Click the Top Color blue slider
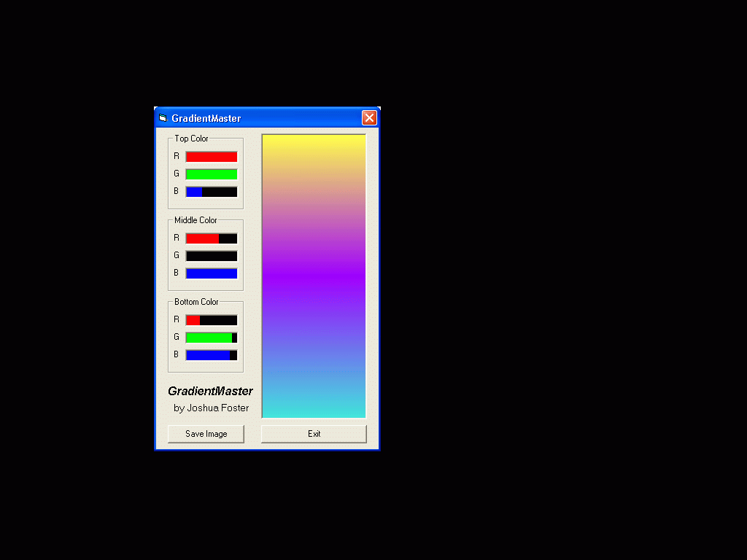The image size is (747, 560). 212,192
